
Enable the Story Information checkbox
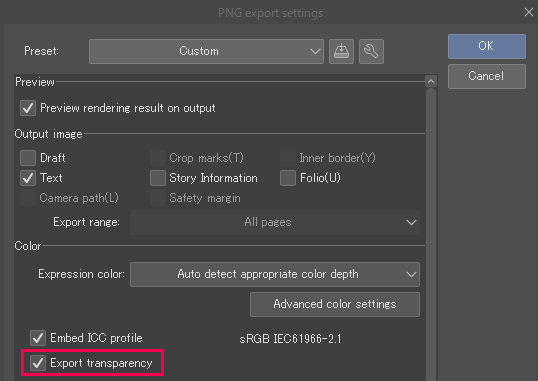(x=158, y=178)
